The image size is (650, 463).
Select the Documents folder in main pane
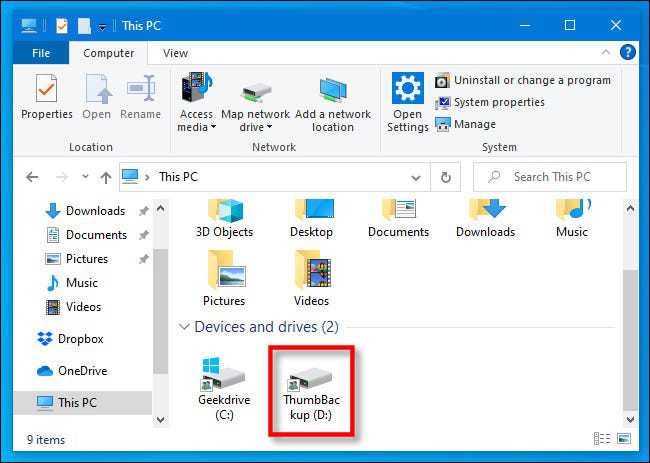[398, 219]
